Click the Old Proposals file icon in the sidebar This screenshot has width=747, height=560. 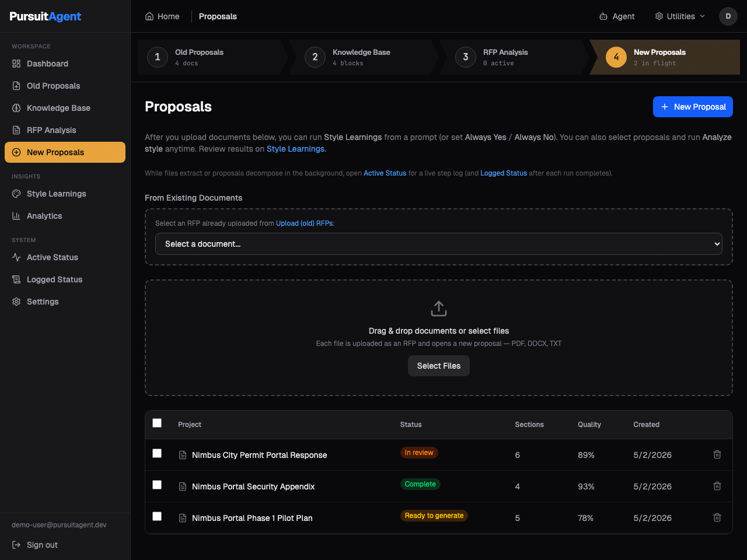click(16, 86)
